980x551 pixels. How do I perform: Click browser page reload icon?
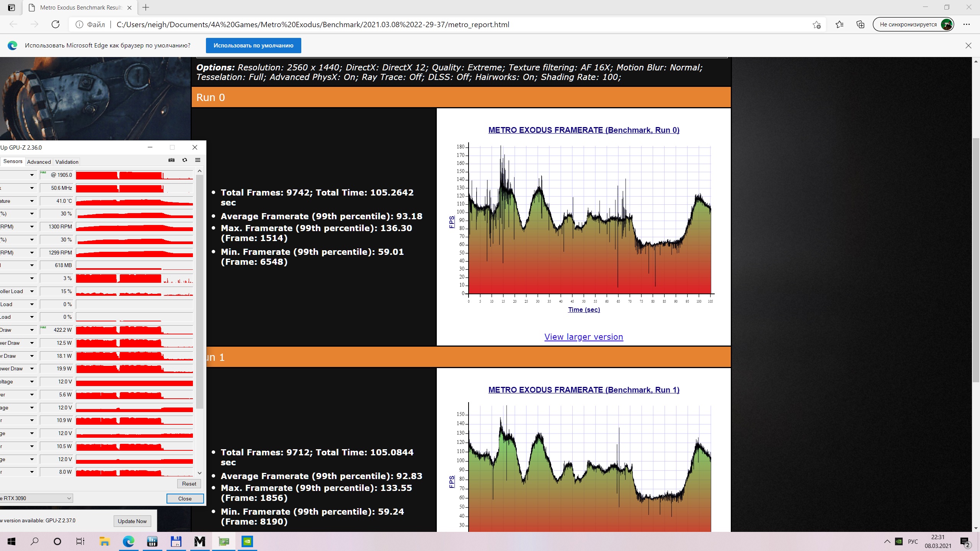point(56,24)
